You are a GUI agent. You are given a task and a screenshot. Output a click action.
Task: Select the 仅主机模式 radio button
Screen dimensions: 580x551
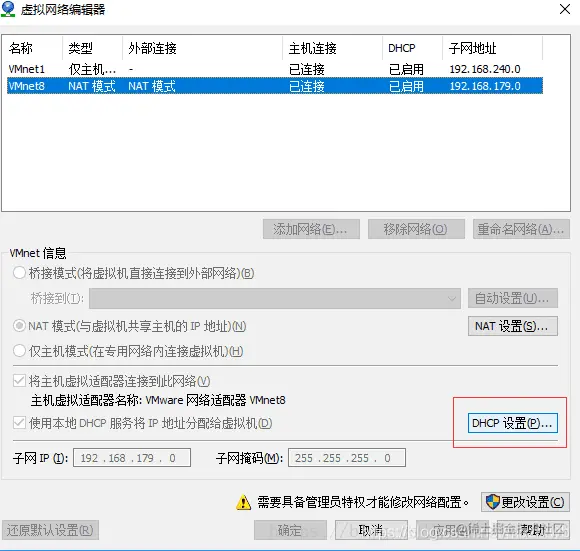tap(19, 351)
